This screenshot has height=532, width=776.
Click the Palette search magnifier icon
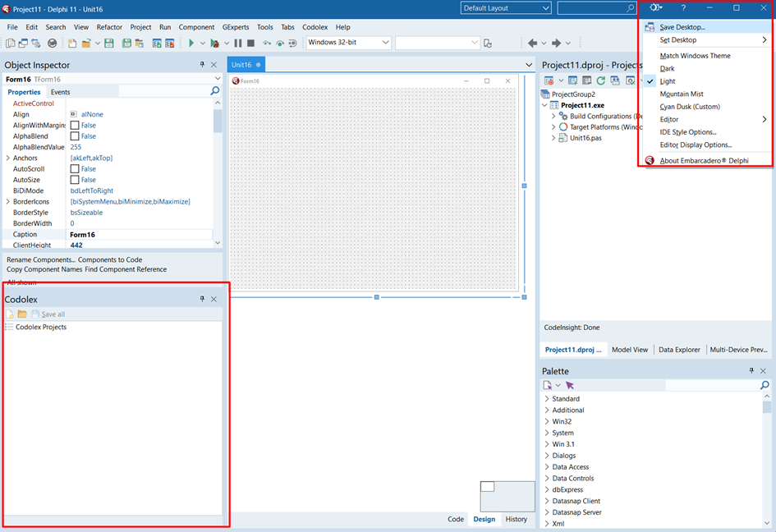[x=765, y=385]
